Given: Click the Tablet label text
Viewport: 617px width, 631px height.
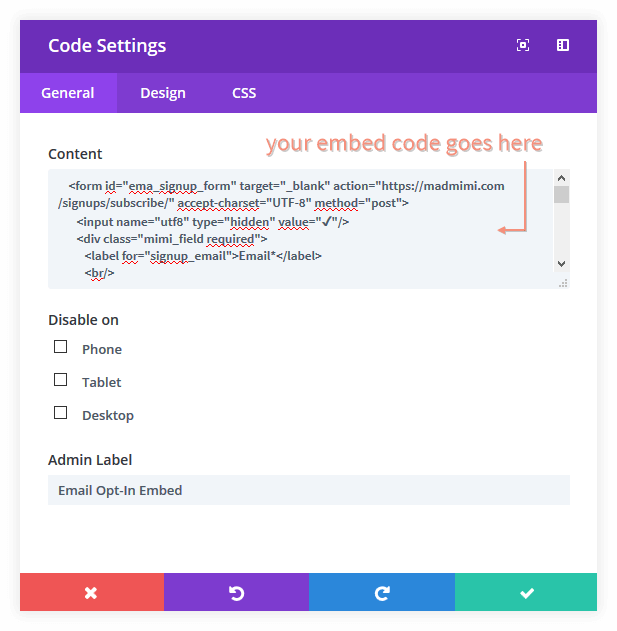Looking at the screenshot, I should point(101,382).
